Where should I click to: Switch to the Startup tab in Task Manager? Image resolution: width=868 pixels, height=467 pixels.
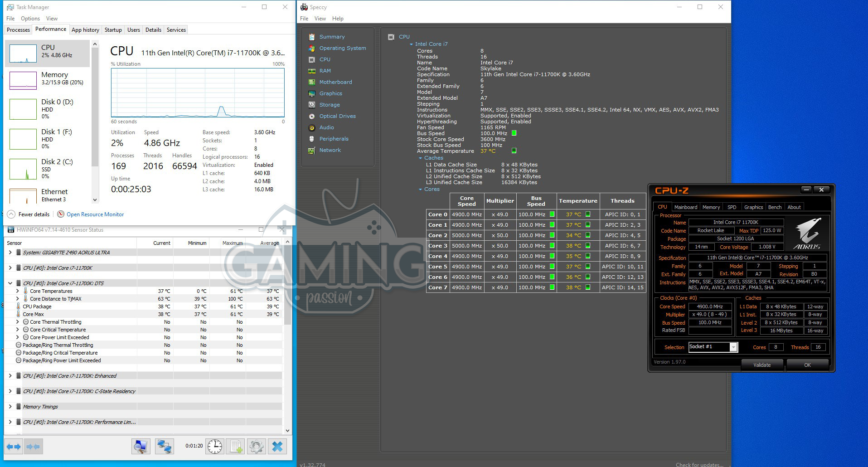(113, 30)
